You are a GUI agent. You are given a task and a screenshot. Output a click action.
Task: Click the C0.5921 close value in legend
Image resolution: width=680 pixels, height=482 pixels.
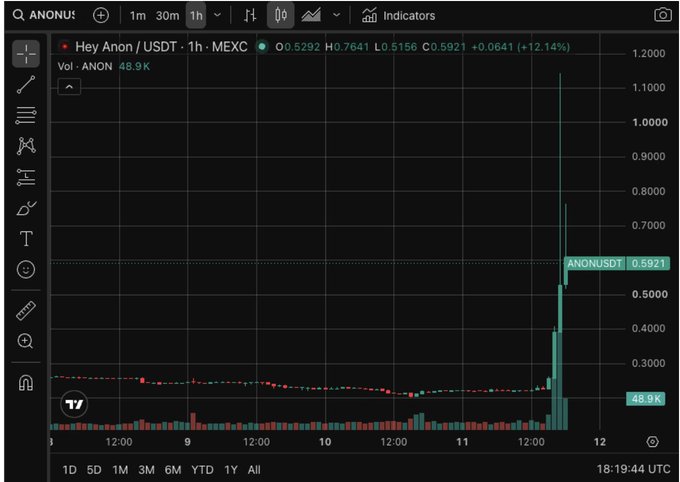(x=444, y=46)
